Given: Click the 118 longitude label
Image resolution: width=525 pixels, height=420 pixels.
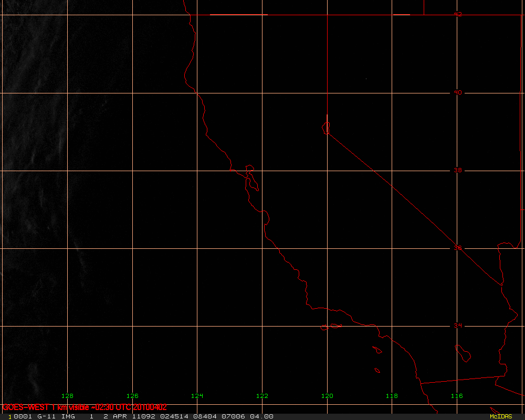Looking at the screenshot, I should (x=392, y=396).
